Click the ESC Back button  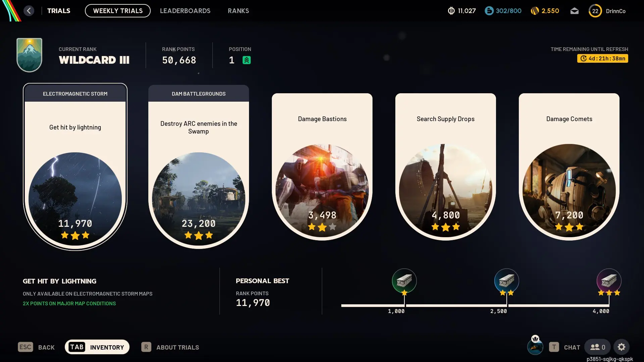pyautogui.click(x=36, y=347)
